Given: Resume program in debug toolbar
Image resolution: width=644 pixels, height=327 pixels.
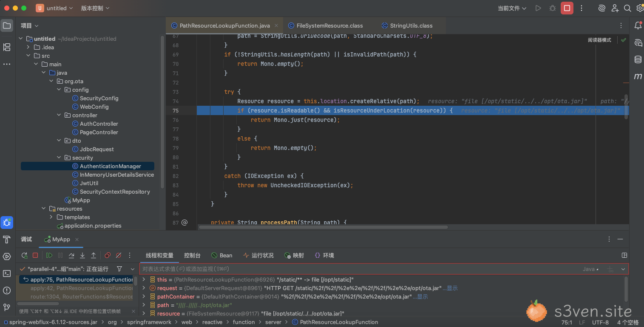Looking at the screenshot, I should pos(49,255).
